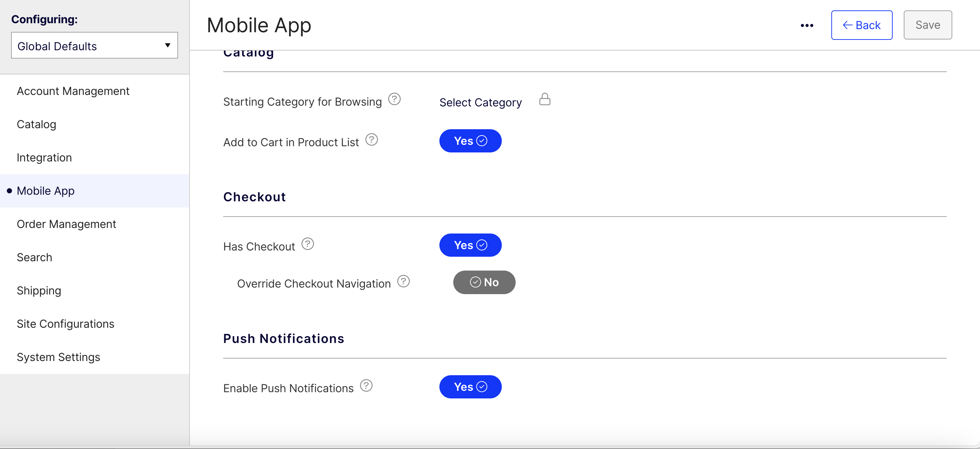Click the Save button

(927, 25)
